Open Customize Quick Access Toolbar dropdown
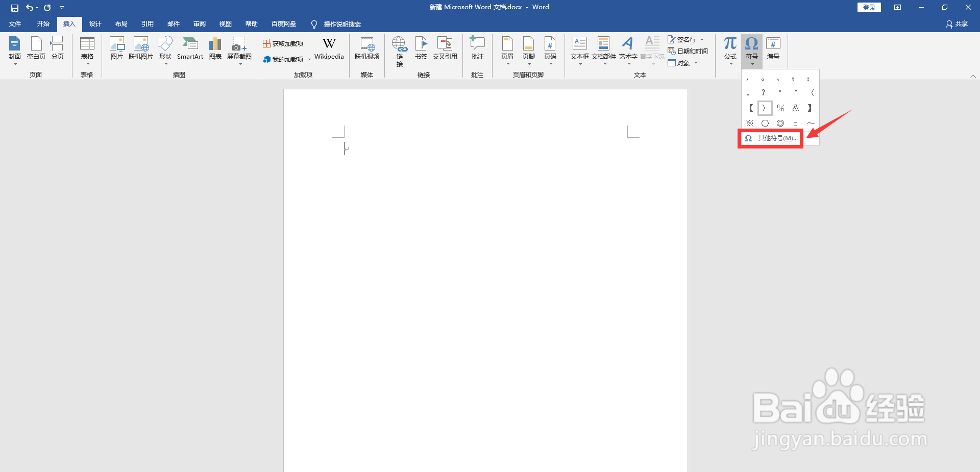Screen dimensions: 980x472 (62, 8)
